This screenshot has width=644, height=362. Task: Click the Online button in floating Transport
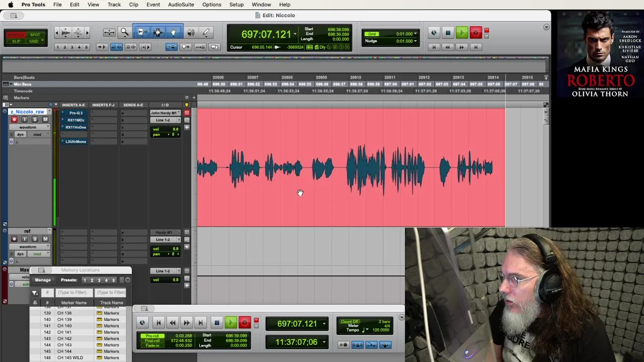coord(142,323)
